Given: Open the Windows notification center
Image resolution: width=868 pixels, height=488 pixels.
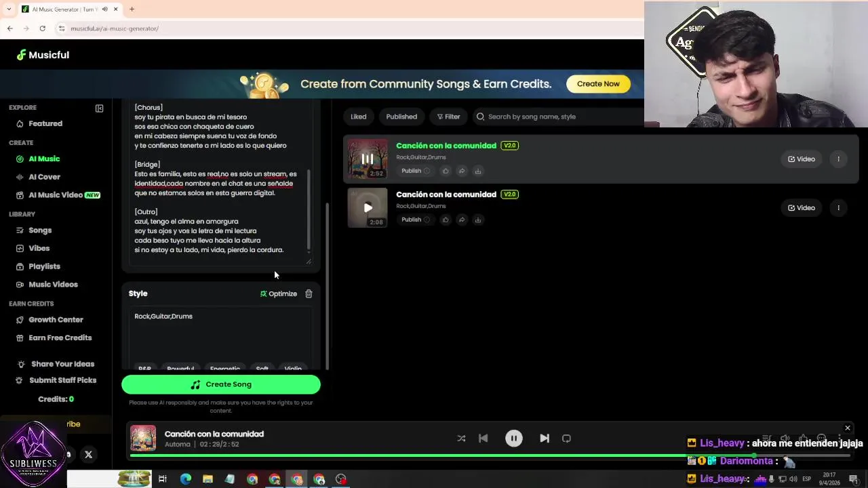Looking at the screenshot, I should 853,479.
